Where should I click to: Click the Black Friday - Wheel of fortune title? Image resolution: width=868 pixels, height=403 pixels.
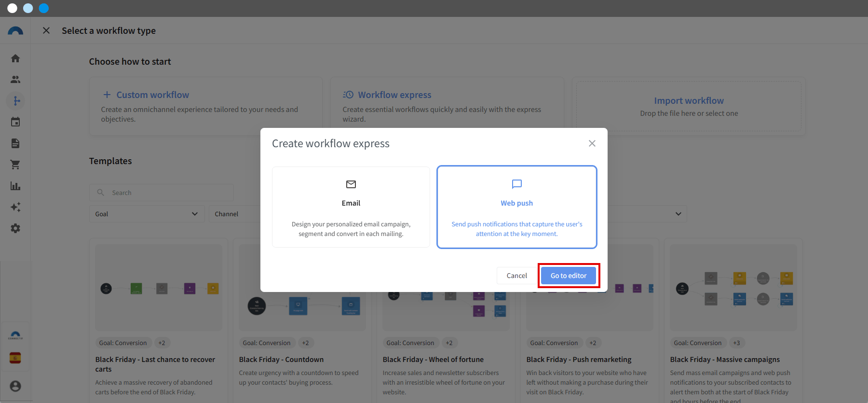pos(433,360)
